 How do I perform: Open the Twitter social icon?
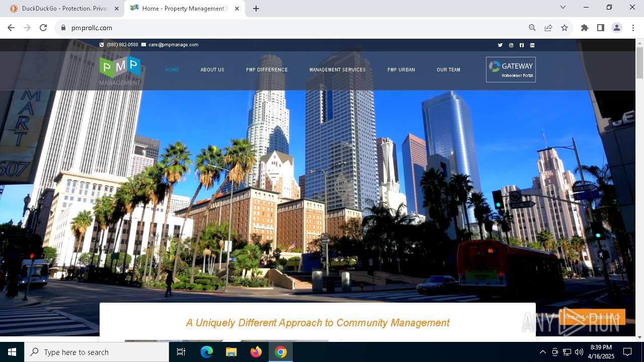click(500, 45)
